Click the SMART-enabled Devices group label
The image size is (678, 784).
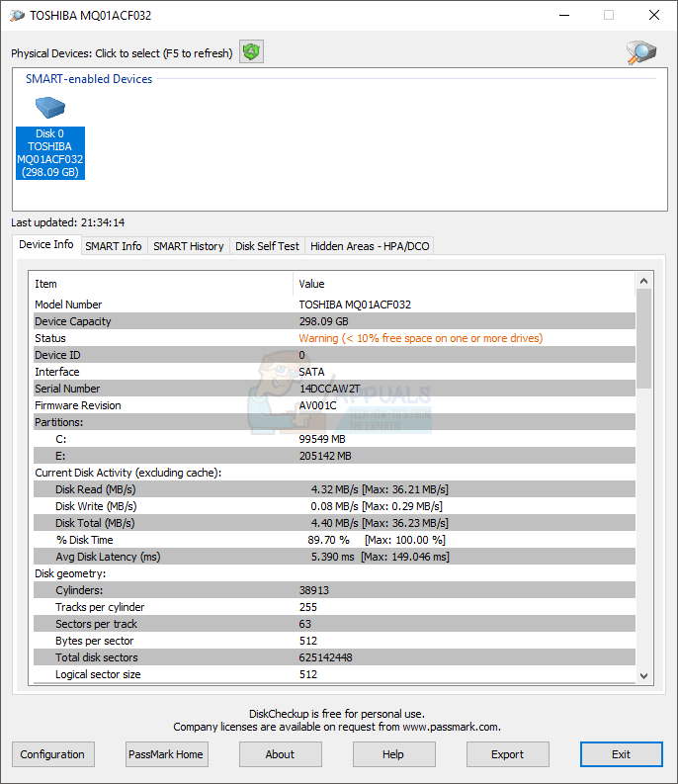tap(89, 79)
